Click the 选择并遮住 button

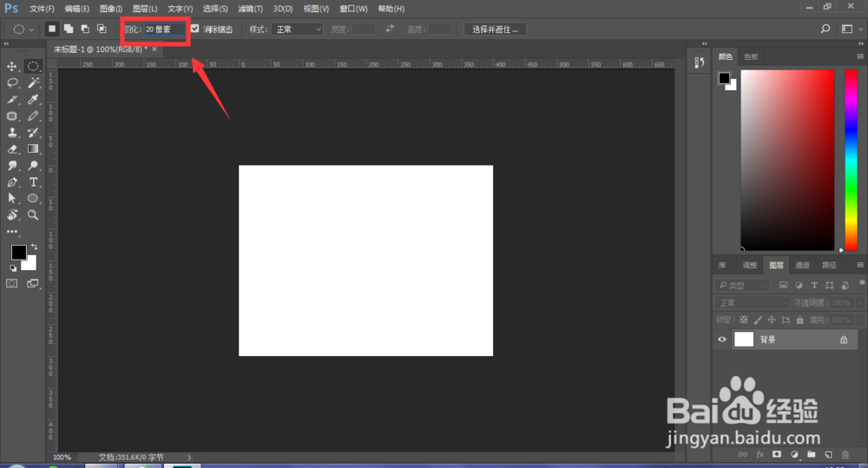pyautogui.click(x=495, y=30)
